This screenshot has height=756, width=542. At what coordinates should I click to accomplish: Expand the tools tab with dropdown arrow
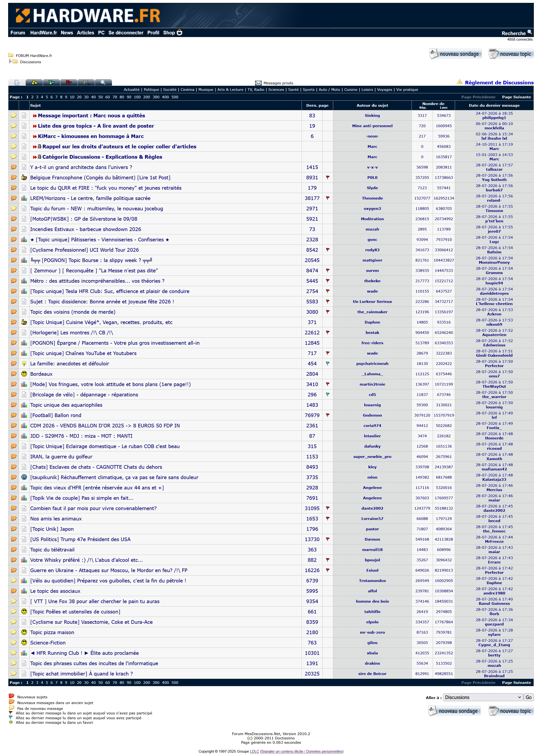pyautogui.click(x=86, y=82)
